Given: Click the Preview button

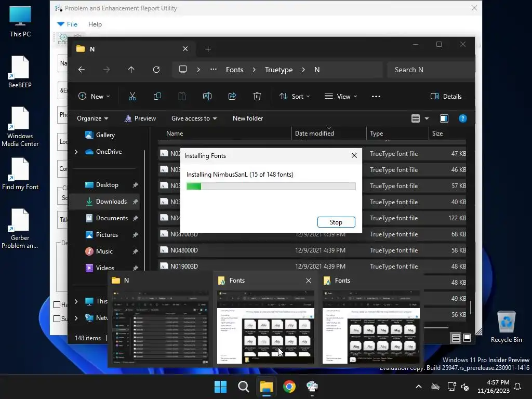Looking at the screenshot, I should [x=140, y=118].
